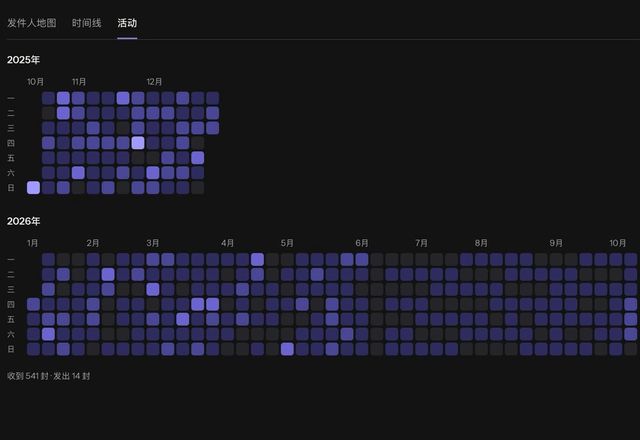Click the 五 weekday label in the 2025 heatmap

(11, 158)
